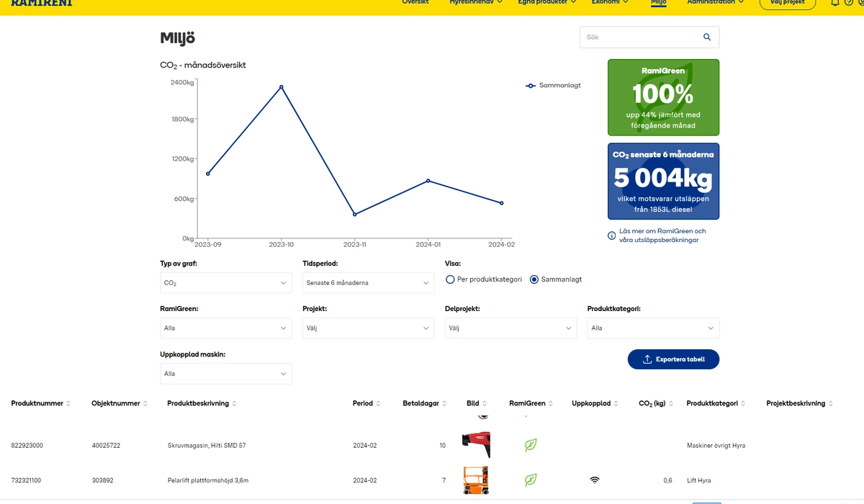Sort by CO2 (kg) column arrows

click(670, 403)
